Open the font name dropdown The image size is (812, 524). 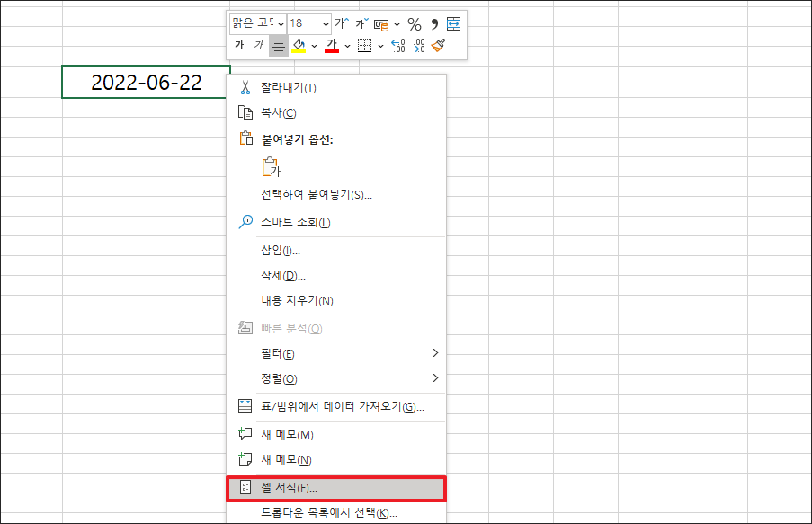coord(280,24)
